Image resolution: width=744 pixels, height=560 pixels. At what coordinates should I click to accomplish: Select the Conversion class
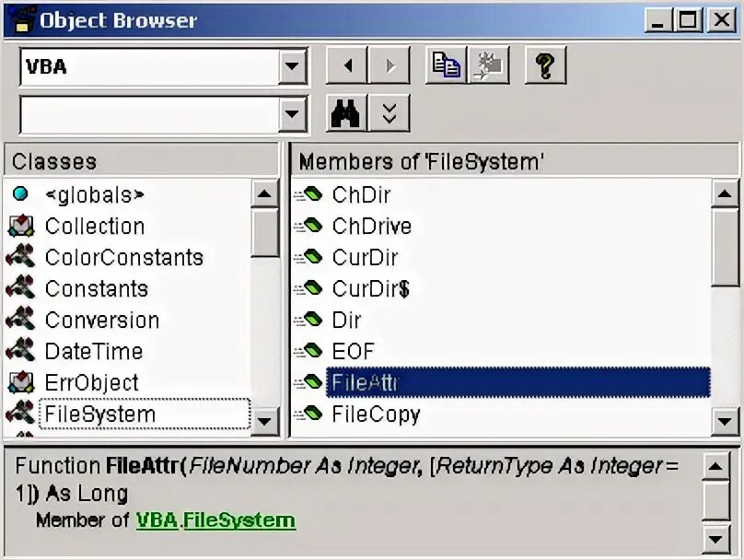(102, 321)
